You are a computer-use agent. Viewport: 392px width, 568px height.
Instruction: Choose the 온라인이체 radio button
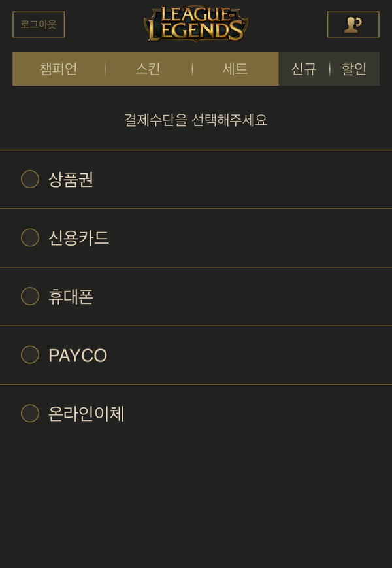[x=30, y=413]
